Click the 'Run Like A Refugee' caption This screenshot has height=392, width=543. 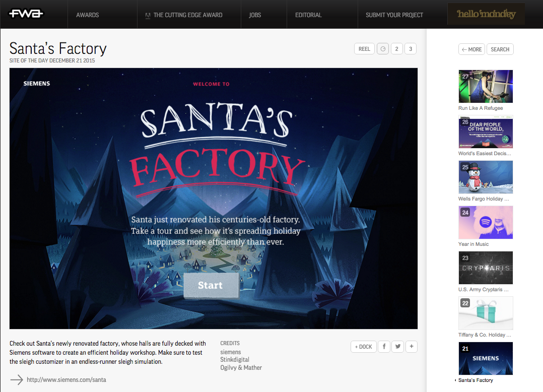pyautogui.click(x=481, y=108)
